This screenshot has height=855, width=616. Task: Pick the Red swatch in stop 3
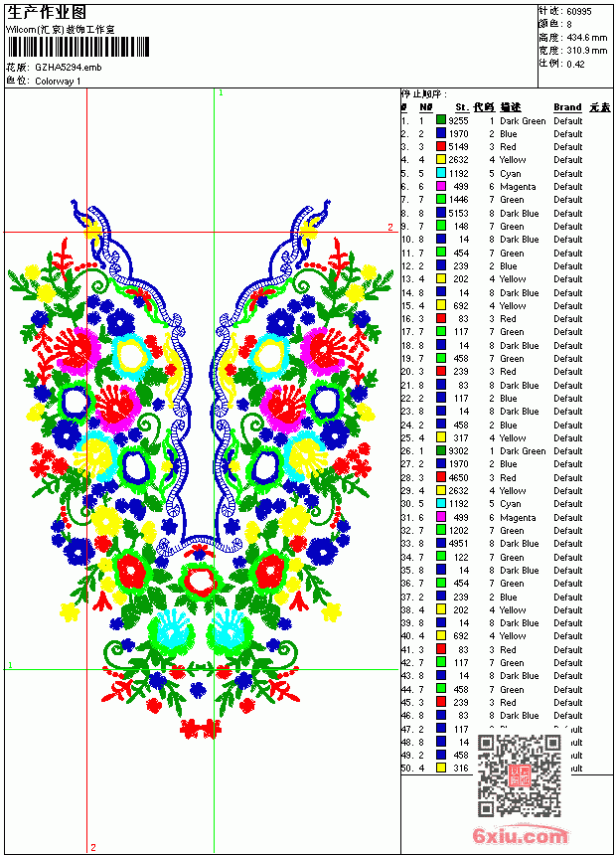[441, 146]
